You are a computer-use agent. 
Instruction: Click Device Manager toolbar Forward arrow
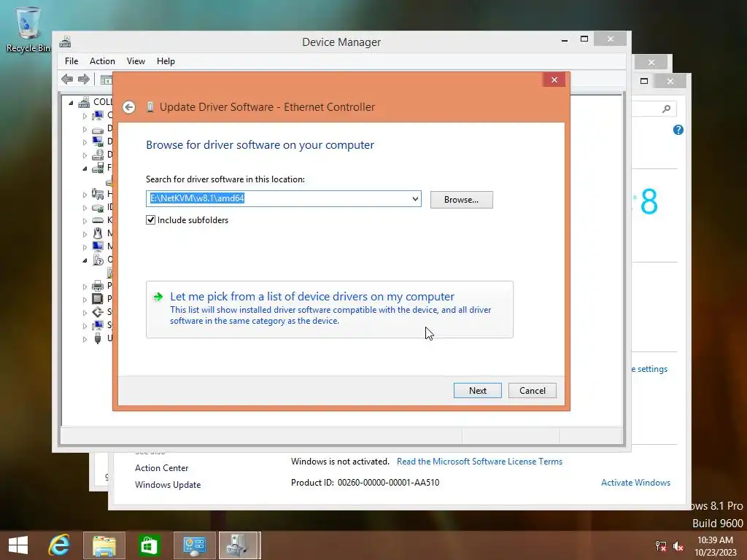pyautogui.click(x=84, y=79)
